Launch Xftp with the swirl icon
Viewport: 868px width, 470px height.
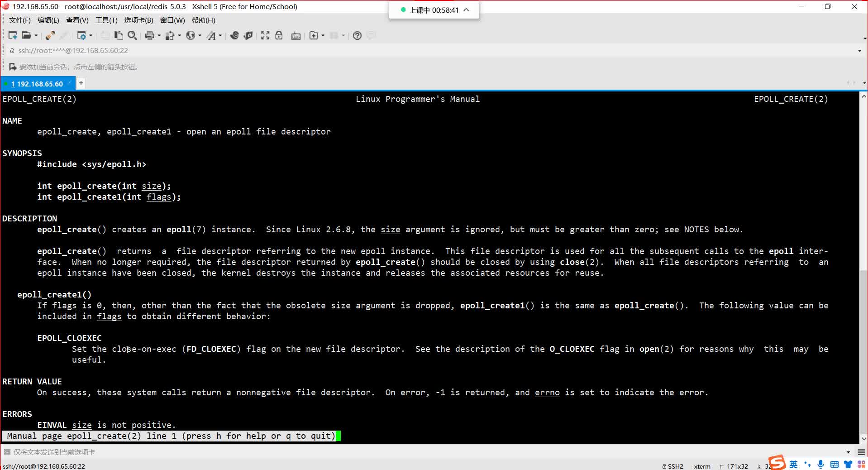pos(234,35)
